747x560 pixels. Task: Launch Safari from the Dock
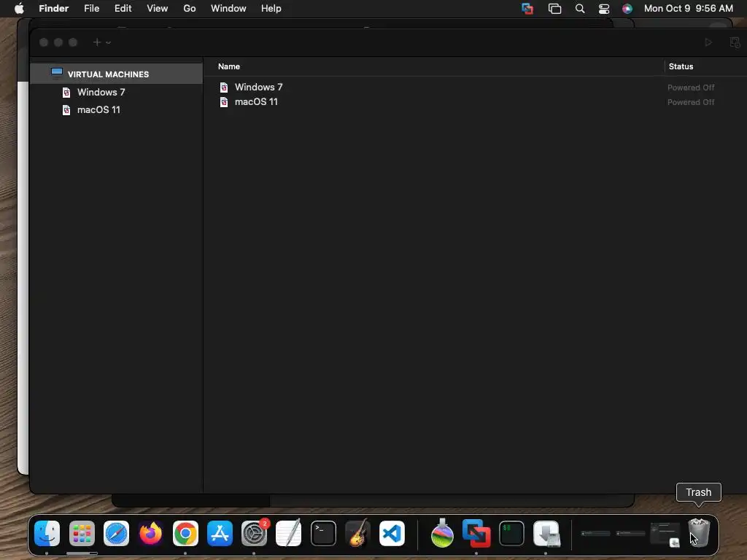point(116,533)
